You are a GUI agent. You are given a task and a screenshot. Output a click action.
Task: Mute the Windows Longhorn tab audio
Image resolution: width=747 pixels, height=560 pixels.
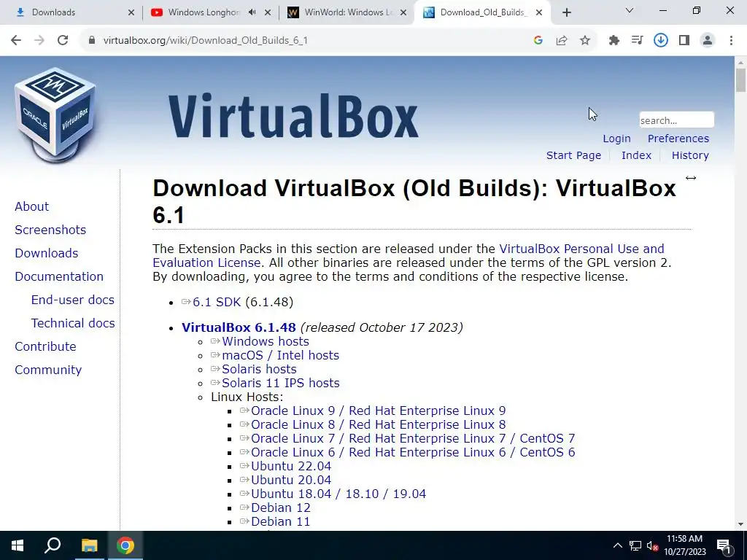click(x=252, y=12)
